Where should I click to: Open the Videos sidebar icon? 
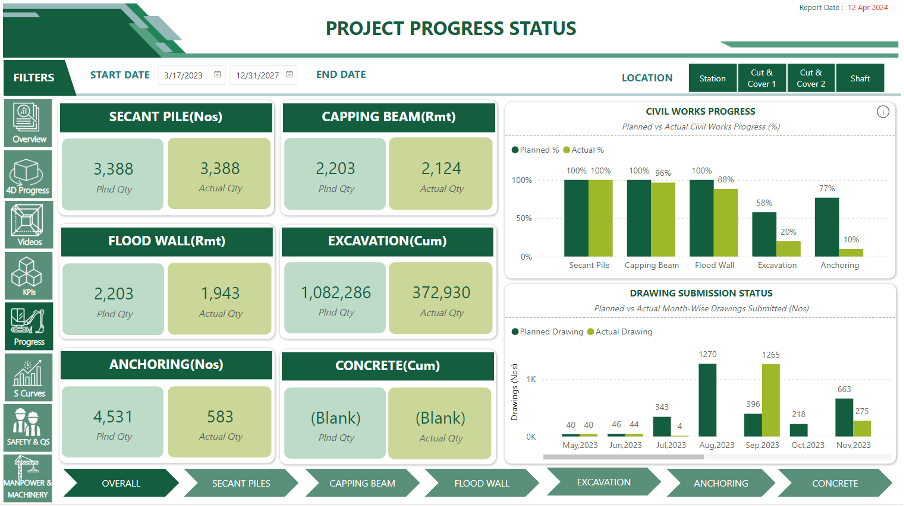[29, 225]
